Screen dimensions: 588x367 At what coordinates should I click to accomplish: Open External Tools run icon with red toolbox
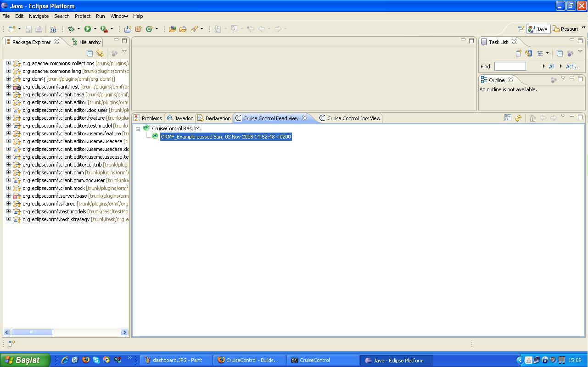coord(104,29)
